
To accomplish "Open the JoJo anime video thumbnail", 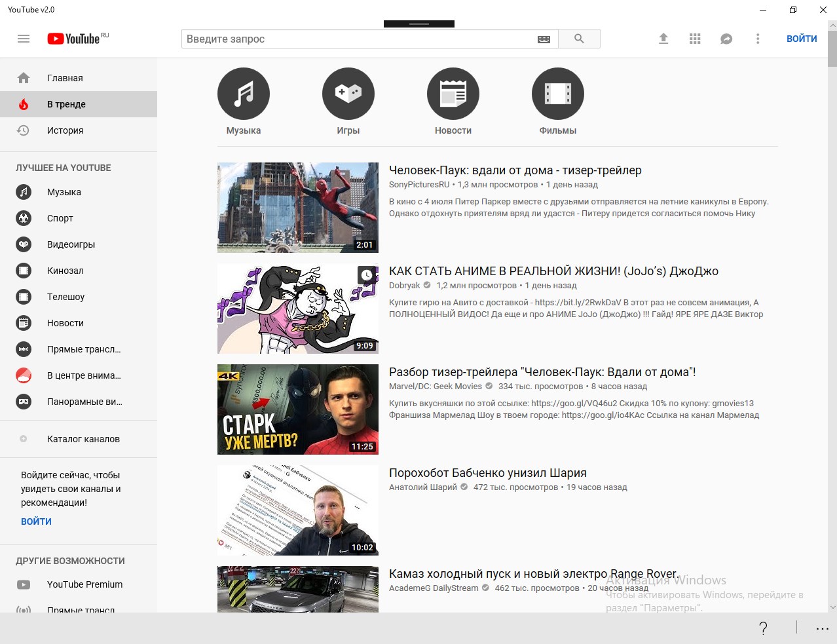I will (x=298, y=309).
